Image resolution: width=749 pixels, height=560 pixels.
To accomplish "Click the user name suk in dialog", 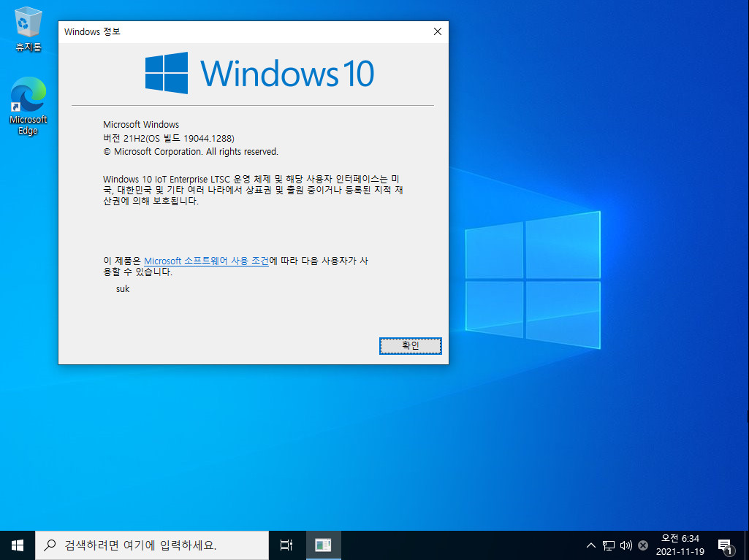I will 122,288.
